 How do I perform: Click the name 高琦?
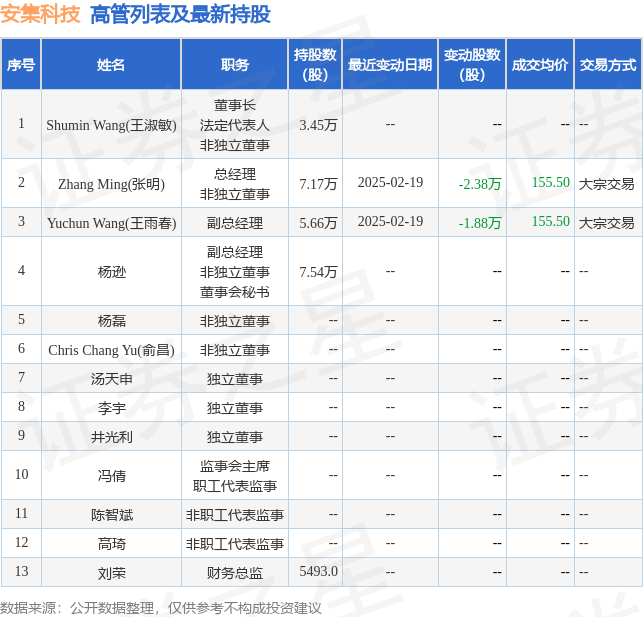tap(112, 544)
